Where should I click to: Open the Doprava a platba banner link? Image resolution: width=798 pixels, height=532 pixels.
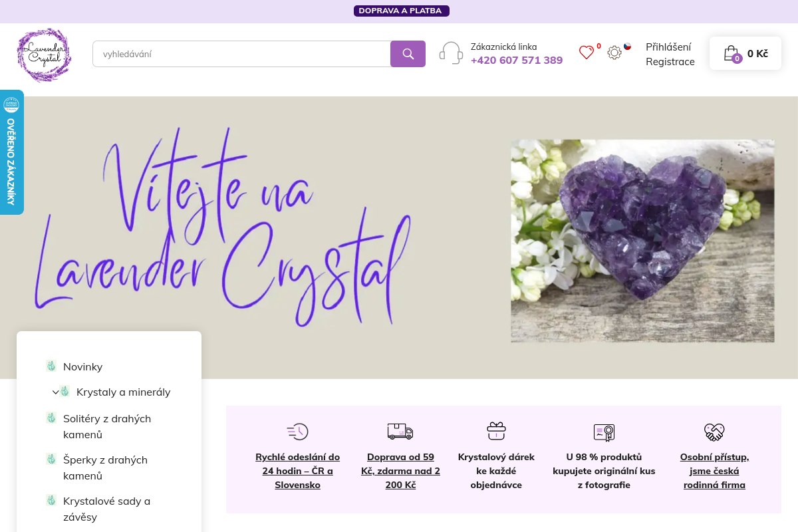(402, 11)
